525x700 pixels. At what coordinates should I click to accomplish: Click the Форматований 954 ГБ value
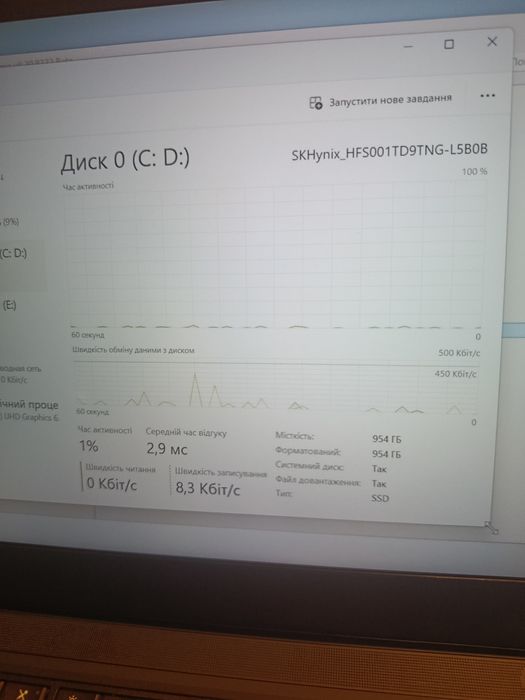pyautogui.click(x=387, y=454)
